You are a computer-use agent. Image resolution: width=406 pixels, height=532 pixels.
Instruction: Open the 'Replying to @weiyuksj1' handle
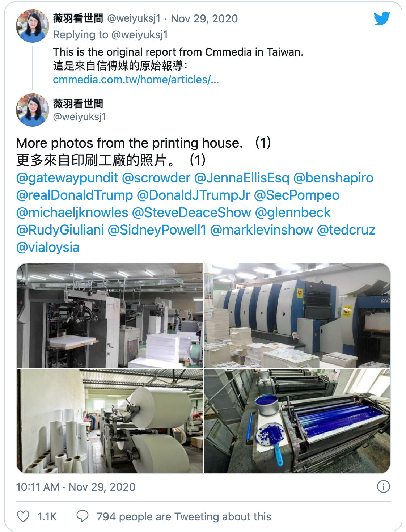tap(140, 35)
